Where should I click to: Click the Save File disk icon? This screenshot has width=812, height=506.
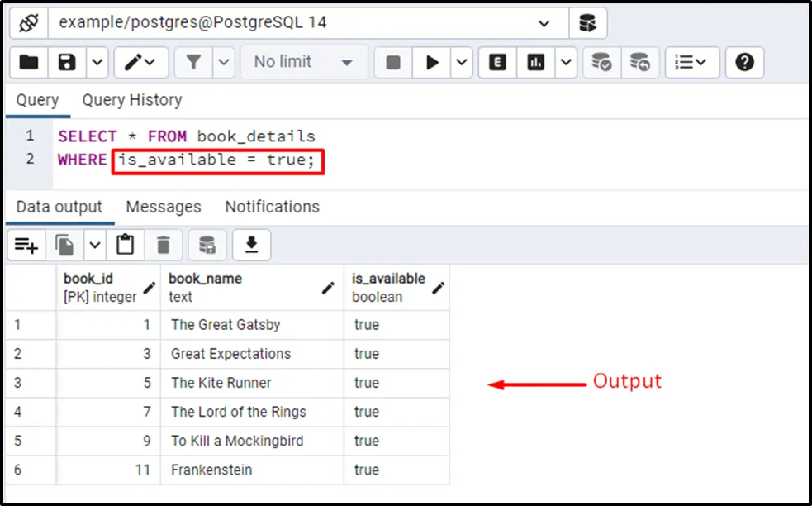[68, 63]
